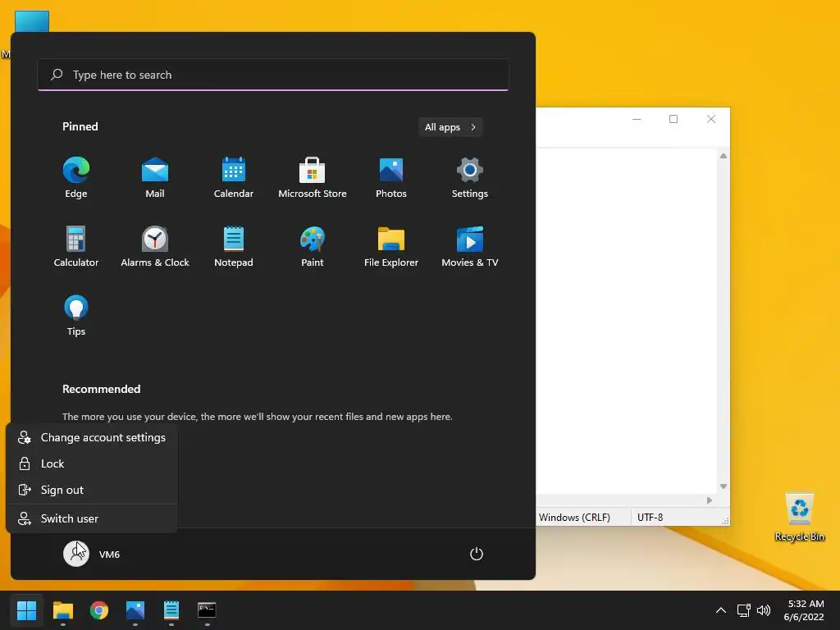Click the UTF-8 status bar entry
Screen dimensions: 840x630
click(x=650, y=518)
